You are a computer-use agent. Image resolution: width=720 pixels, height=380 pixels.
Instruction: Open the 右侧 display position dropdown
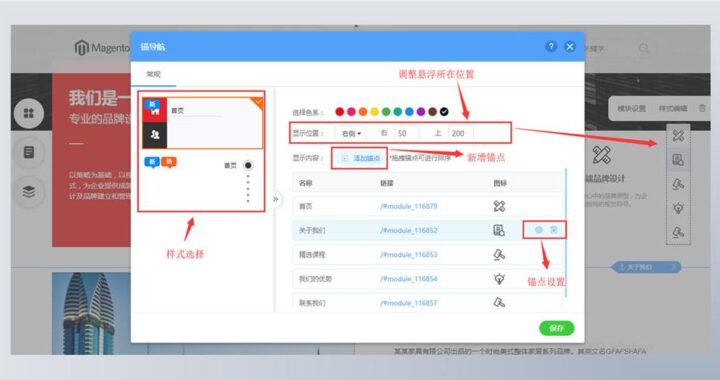tap(351, 134)
